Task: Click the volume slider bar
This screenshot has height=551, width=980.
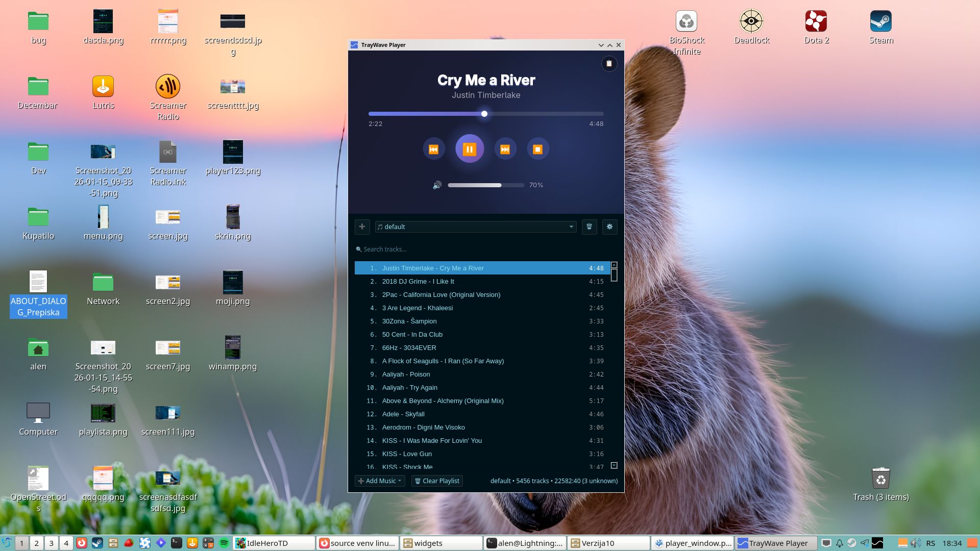Action: (x=485, y=185)
